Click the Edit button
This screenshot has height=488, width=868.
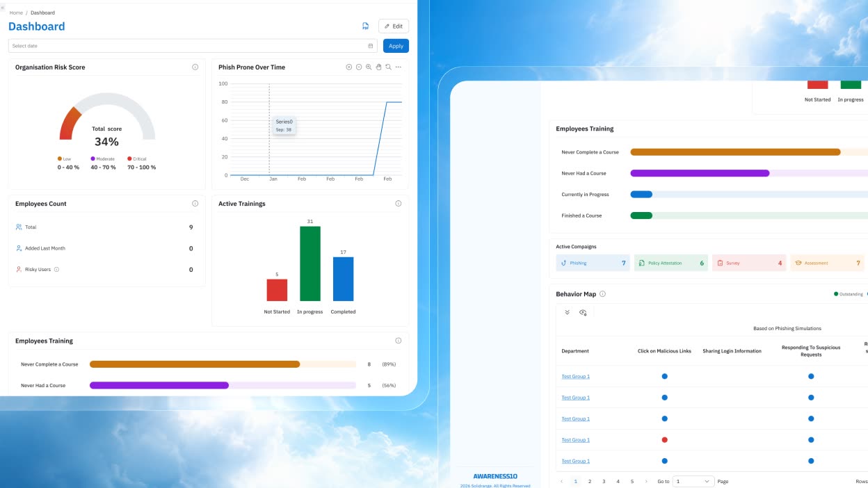tap(394, 26)
